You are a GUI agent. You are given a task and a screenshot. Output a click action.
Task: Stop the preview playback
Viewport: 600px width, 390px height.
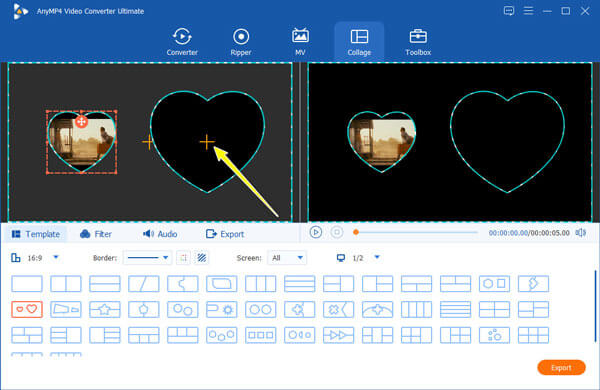(x=337, y=232)
